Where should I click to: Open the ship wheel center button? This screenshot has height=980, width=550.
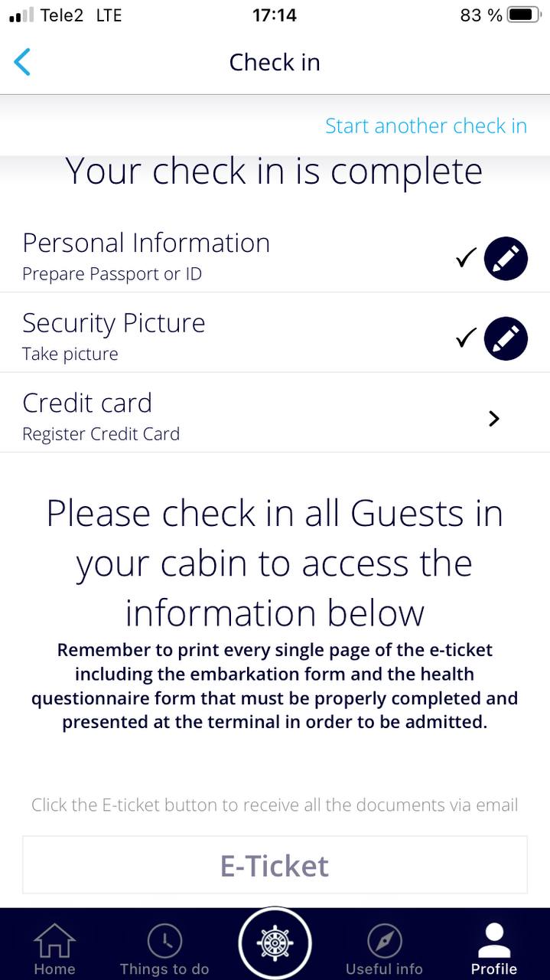[x=275, y=943]
